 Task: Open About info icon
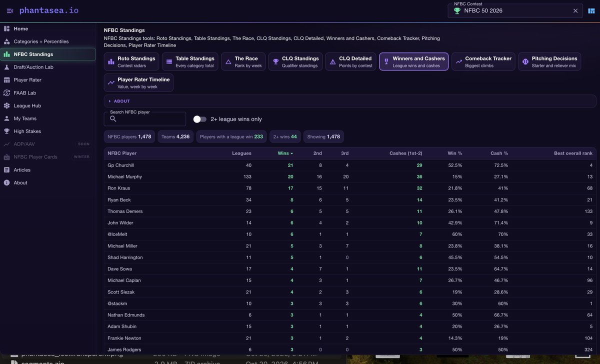pyautogui.click(x=6, y=182)
